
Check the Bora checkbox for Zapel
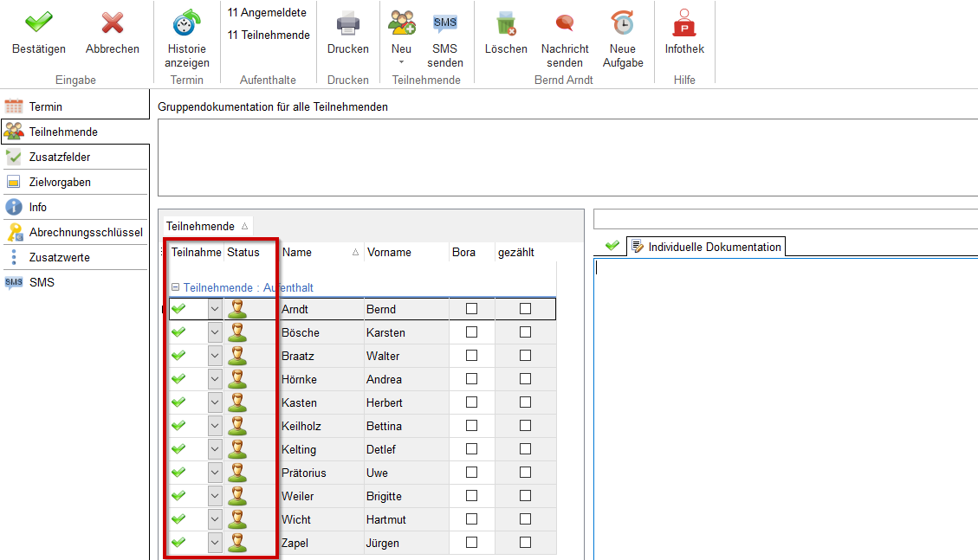pyautogui.click(x=472, y=543)
